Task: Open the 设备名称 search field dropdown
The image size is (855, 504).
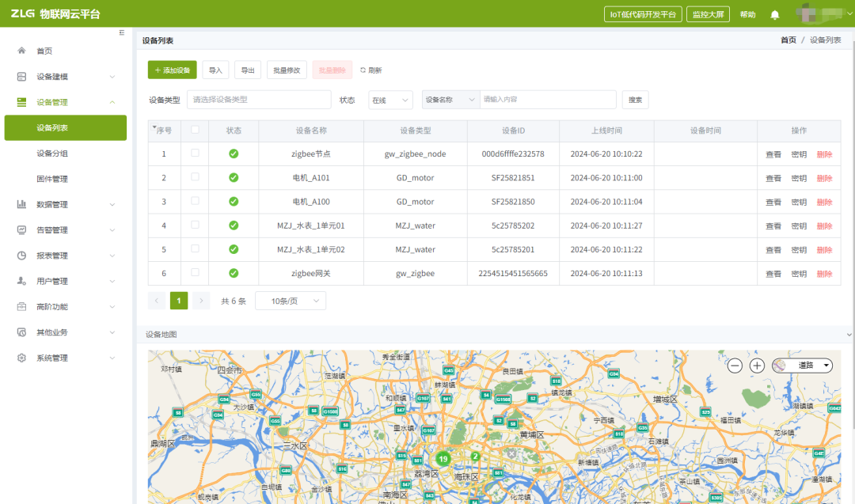Action: point(450,100)
